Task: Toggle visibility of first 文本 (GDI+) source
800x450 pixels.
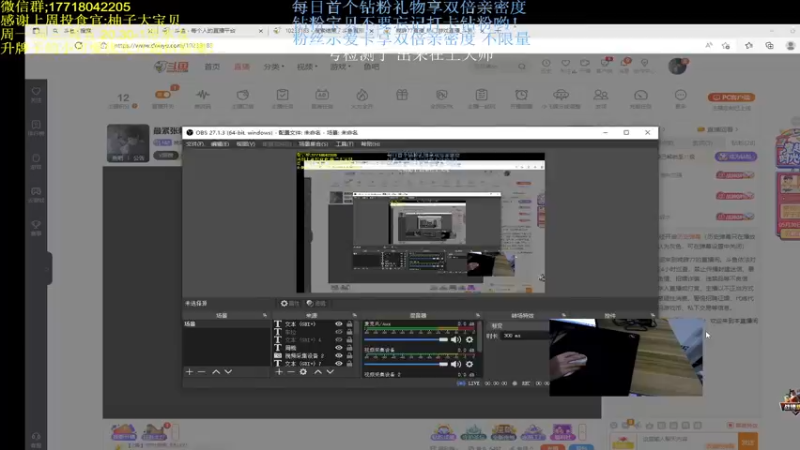Action: (339, 324)
